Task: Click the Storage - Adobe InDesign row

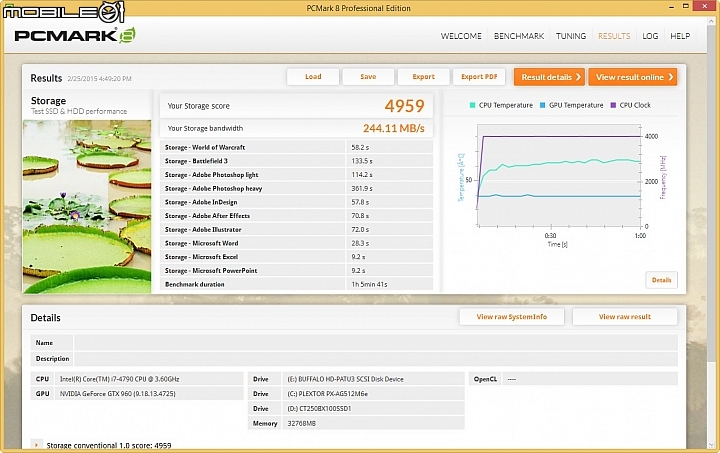Action: pyautogui.click(x=296, y=202)
